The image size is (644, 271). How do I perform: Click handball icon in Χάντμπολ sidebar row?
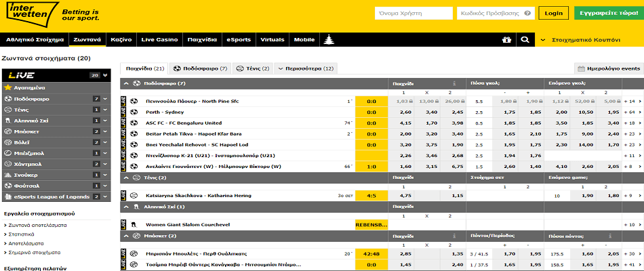click(7, 164)
